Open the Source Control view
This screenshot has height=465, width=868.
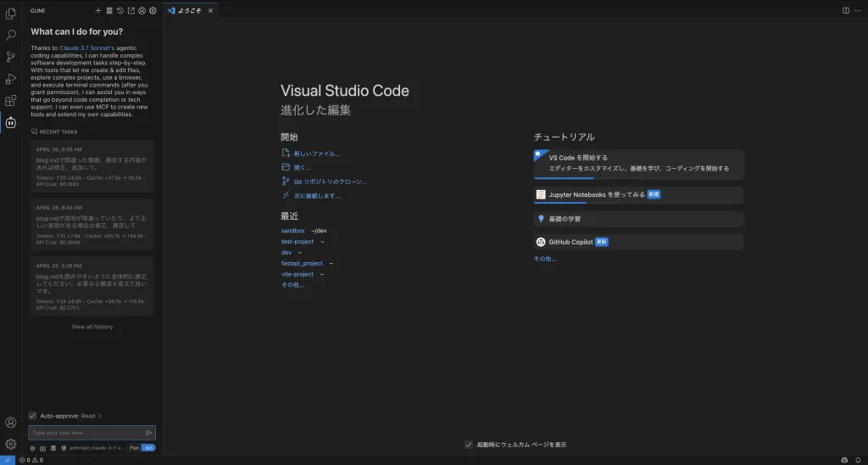(10, 57)
